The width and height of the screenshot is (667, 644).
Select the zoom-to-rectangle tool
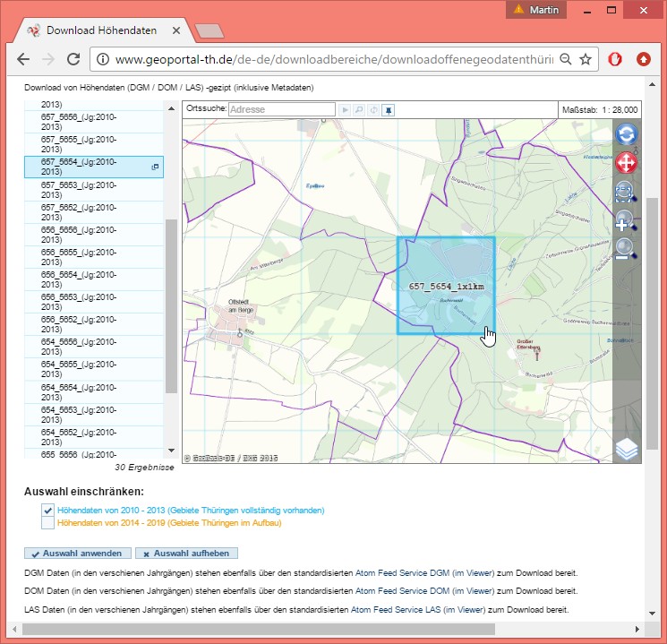(x=625, y=193)
